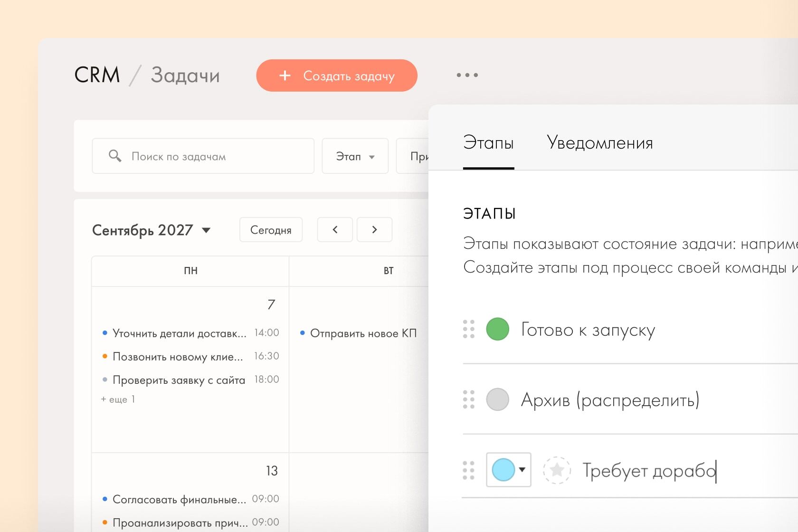Click the Создать задачу button
The image size is (798, 532).
tap(337, 76)
